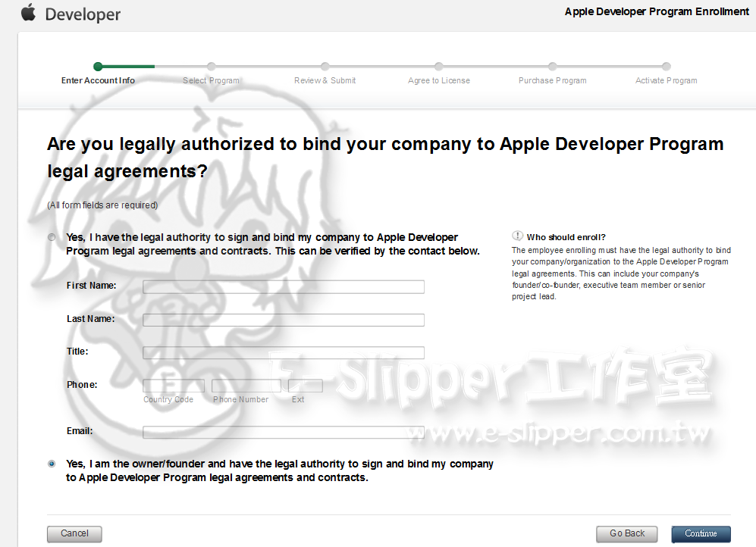Focus the First Name input field

pyautogui.click(x=283, y=286)
